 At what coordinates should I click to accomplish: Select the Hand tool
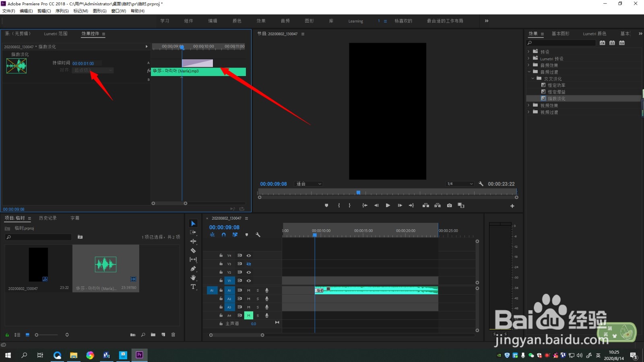[193, 278]
